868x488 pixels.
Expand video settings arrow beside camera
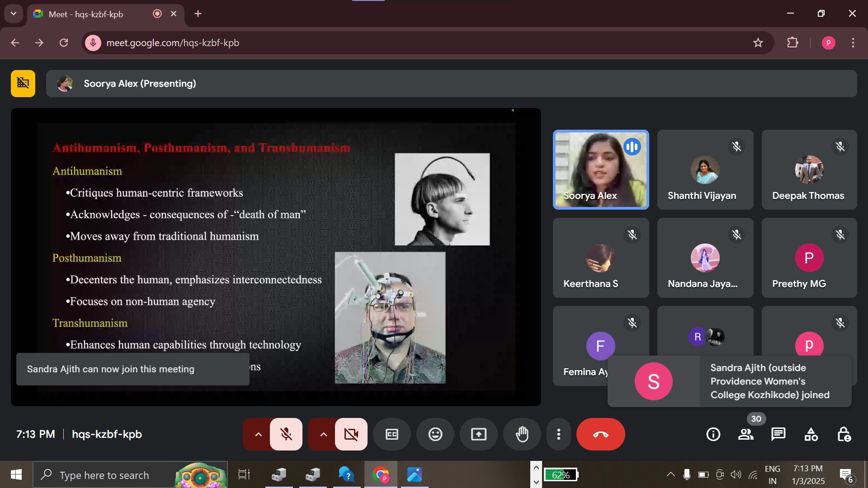(x=323, y=434)
